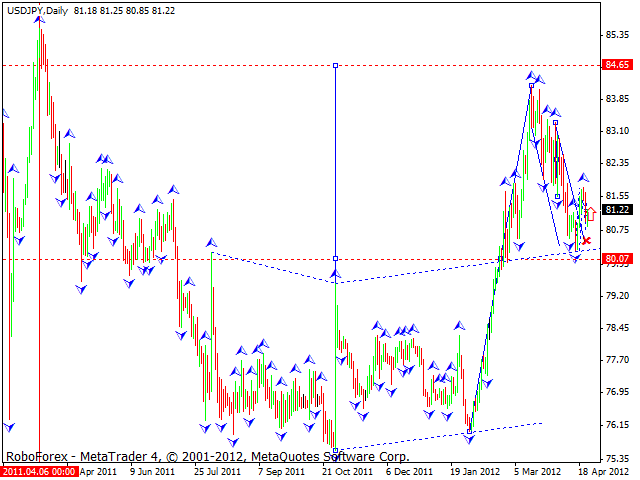This screenshot has height=480, width=640.
Task: Click the 9 Jun 2011 date label
Action: [x=152, y=471]
